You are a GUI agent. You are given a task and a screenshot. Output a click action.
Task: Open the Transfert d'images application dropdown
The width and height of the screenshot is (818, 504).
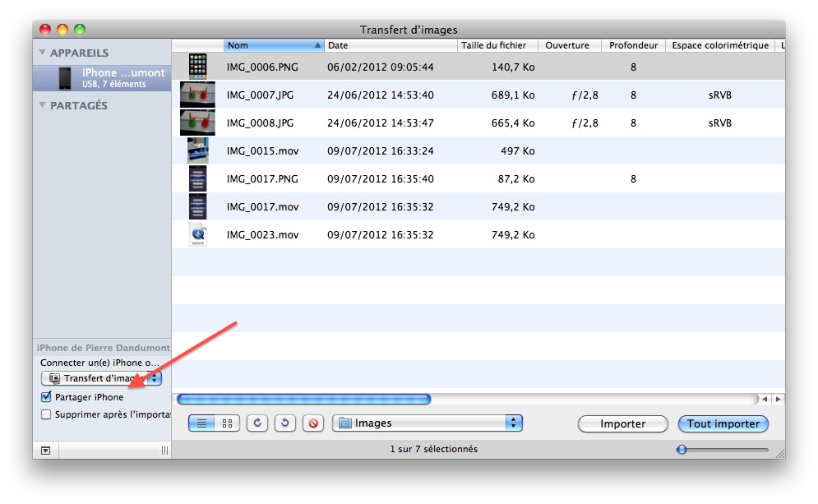[x=101, y=378]
